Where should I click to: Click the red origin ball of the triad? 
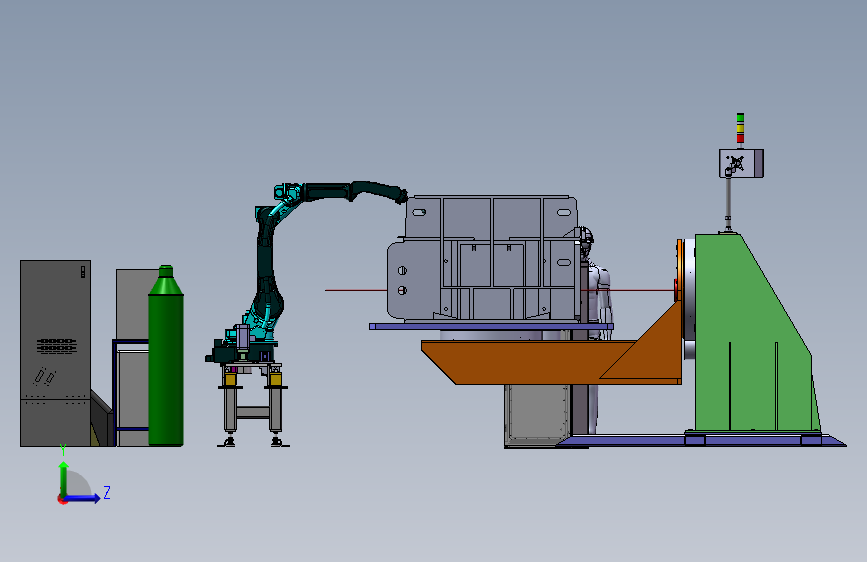click(x=61, y=499)
